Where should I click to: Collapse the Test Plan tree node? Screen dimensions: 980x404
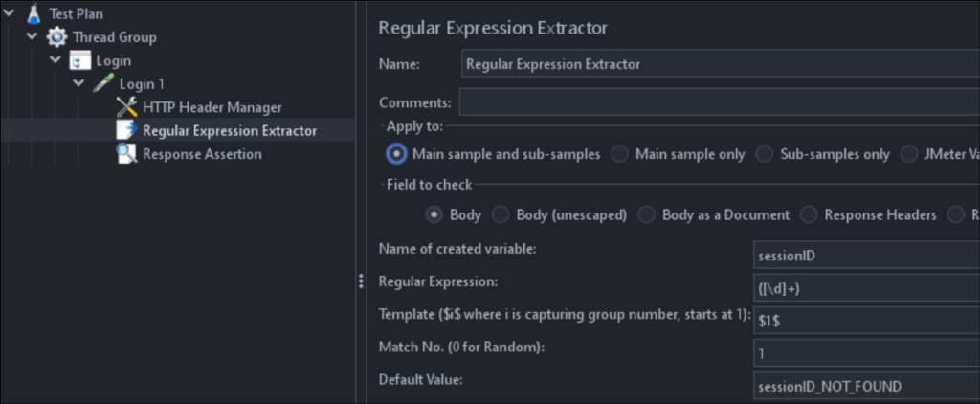point(11,15)
